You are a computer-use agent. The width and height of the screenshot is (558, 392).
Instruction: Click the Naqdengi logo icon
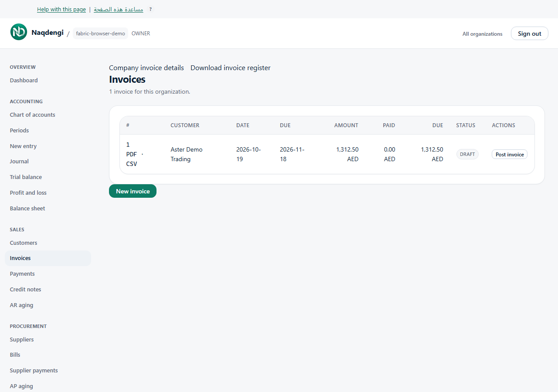tap(19, 32)
